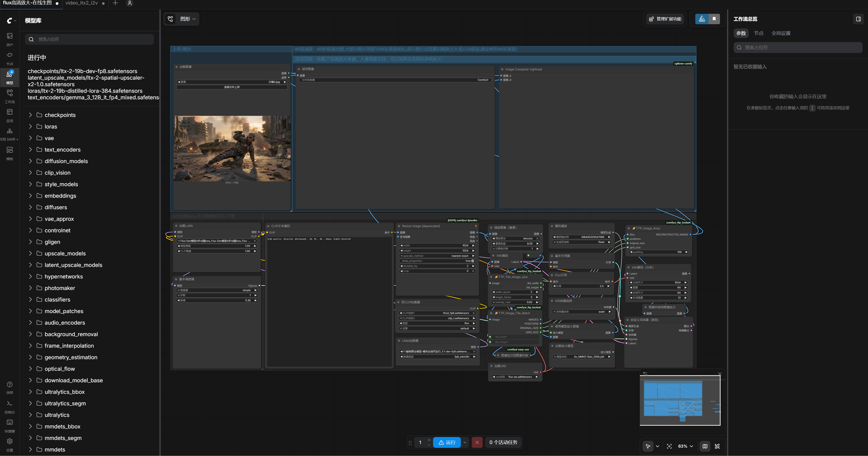Screen dimensions: 868x456
Task: Cancel current run with red X button
Action: pyautogui.click(x=477, y=442)
